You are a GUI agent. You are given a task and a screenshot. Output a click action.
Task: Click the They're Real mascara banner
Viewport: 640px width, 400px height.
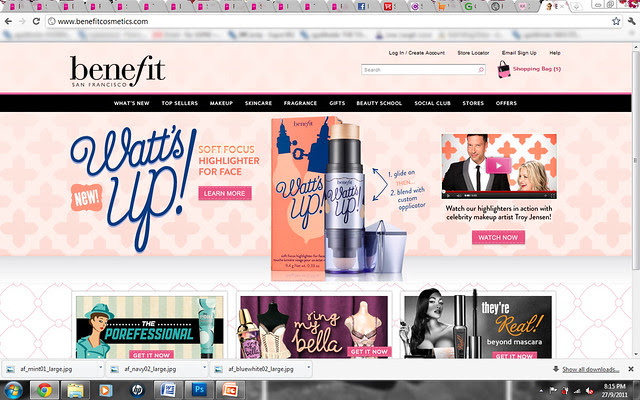click(478, 327)
